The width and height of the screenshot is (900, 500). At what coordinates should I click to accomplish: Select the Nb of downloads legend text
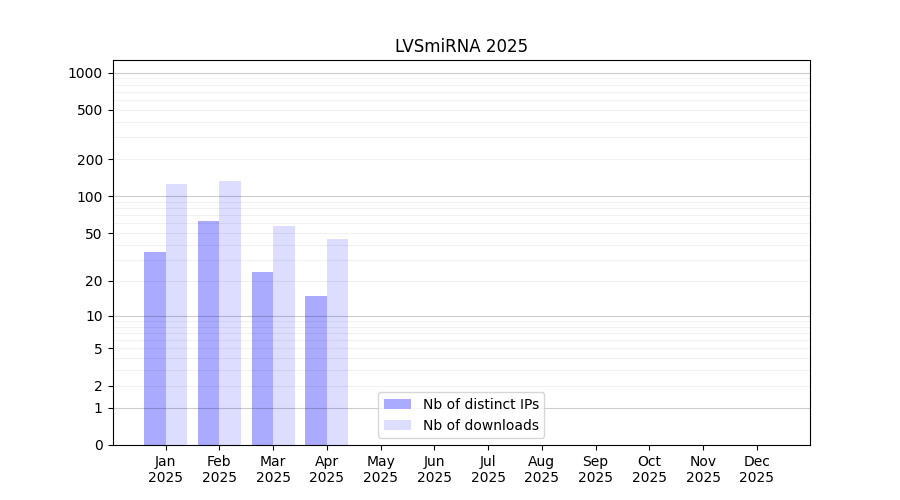[480, 425]
